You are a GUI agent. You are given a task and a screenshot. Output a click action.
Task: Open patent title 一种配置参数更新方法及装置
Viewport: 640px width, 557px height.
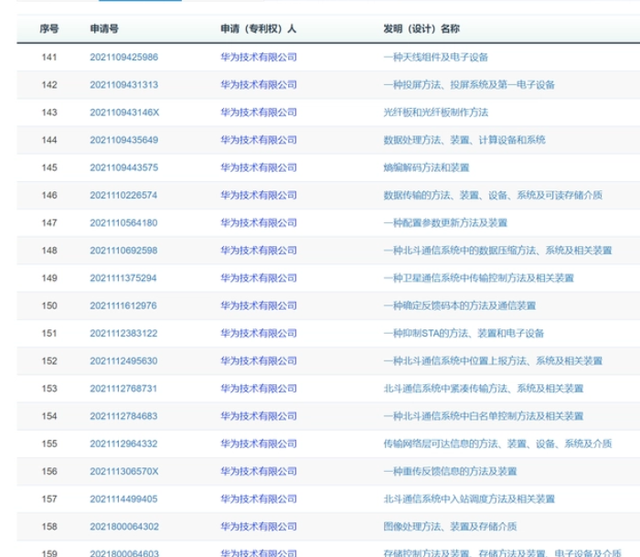[x=445, y=223]
